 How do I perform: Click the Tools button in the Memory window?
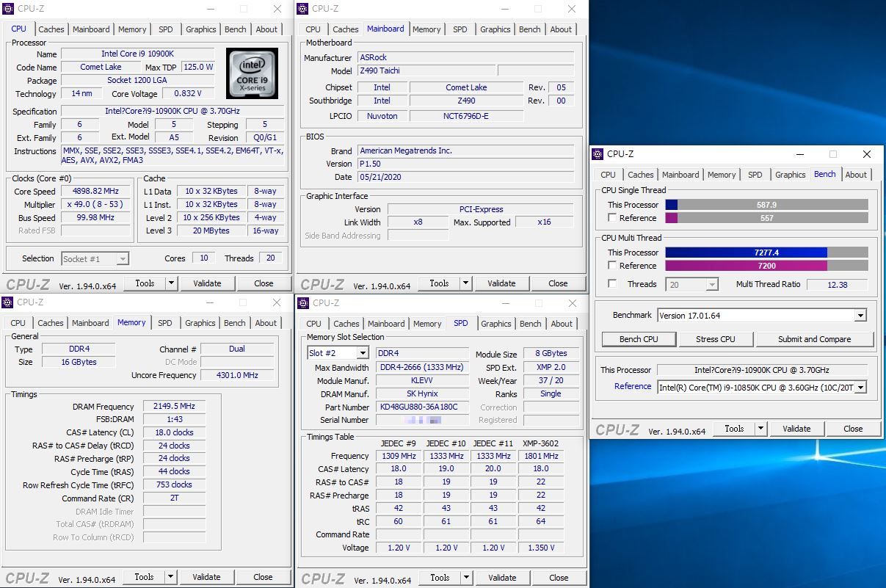(144, 577)
